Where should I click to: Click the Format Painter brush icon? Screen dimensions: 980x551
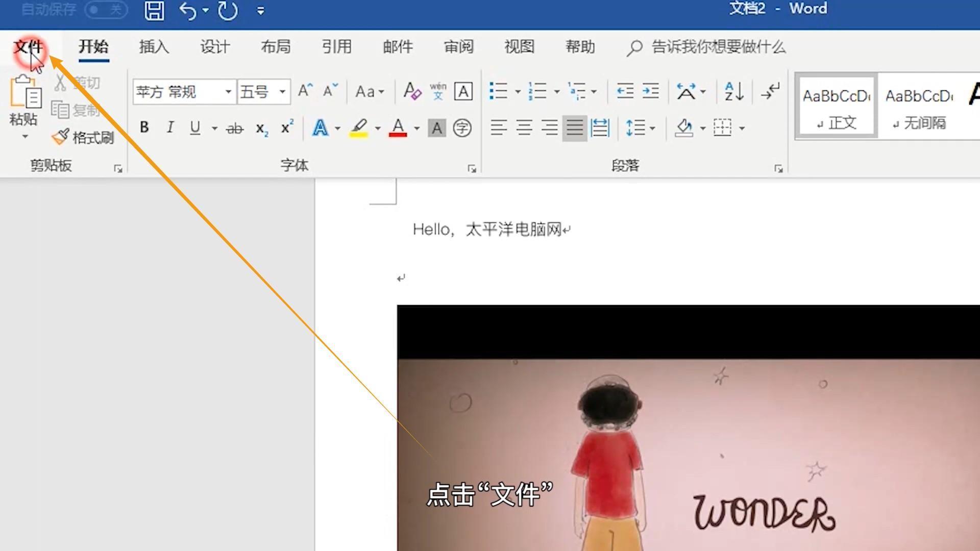[60, 137]
